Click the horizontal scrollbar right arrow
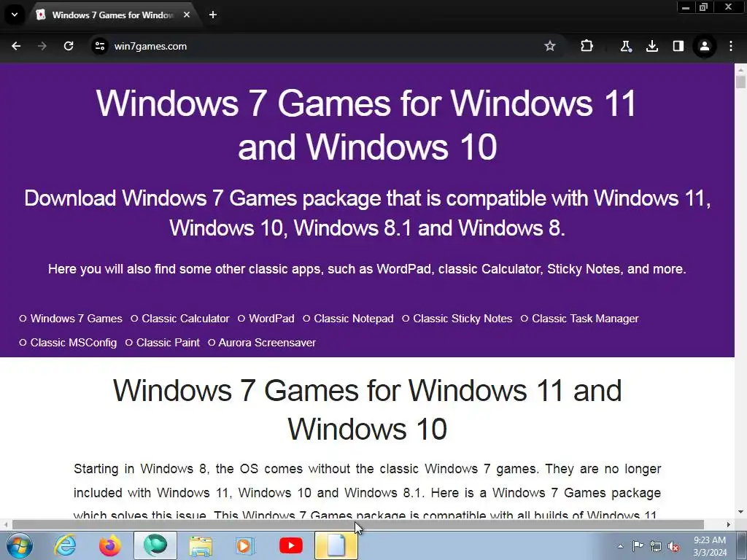The height and width of the screenshot is (560, 747). (x=729, y=524)
